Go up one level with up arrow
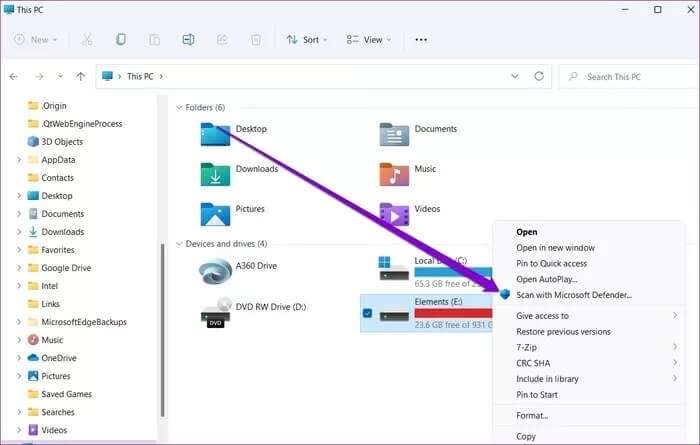The image size is (700, 445). pyautogui.click(x=80, y=76)
